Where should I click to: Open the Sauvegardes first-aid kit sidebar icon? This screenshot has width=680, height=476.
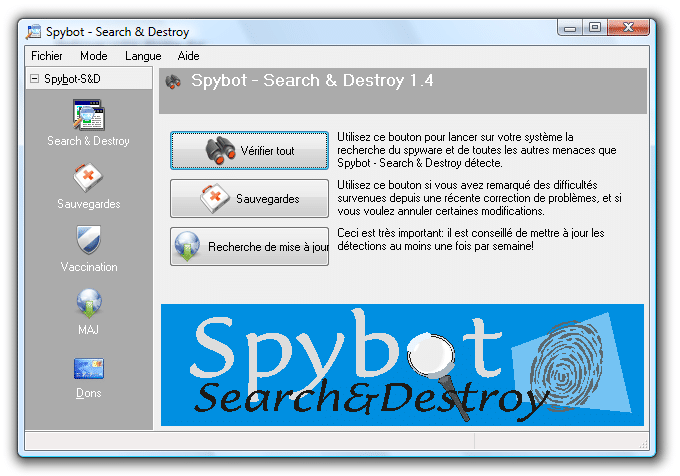[88, 177]
